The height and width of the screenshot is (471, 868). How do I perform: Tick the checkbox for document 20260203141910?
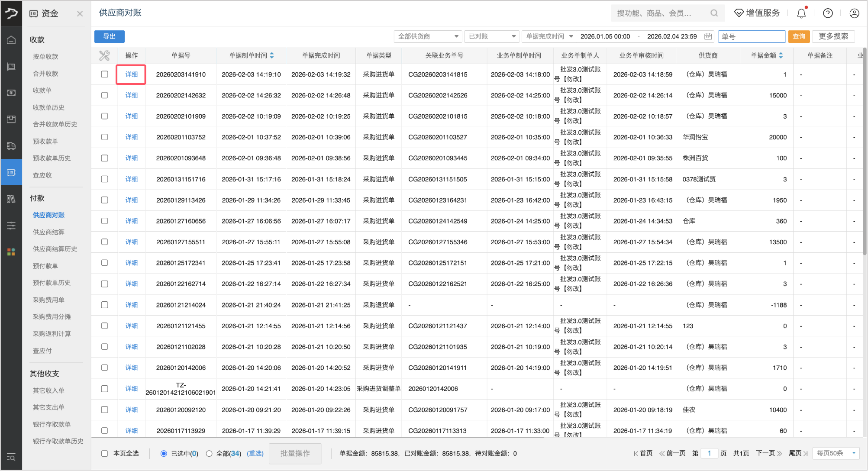(x=104, y=74)
